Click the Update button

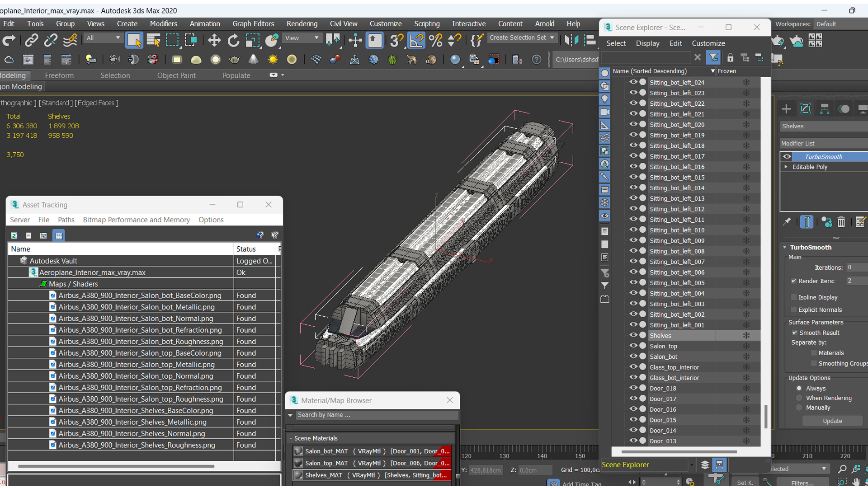pyautogui.click(x=832, y=421)
